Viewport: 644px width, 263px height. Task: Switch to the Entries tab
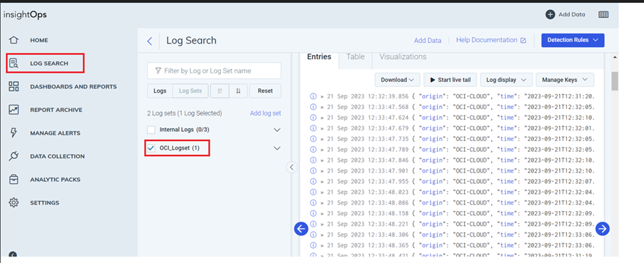coord(319,57)
